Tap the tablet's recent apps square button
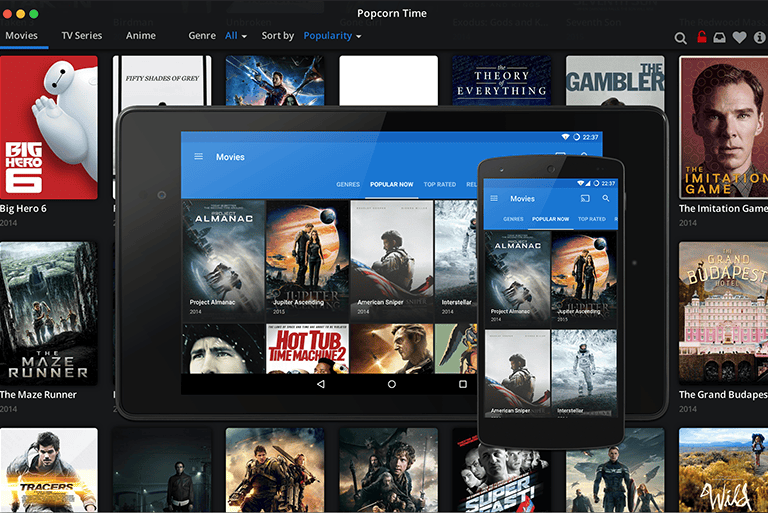Image resolution: width=768 pixels, height=513 pixels. click(x=463, y=384)
